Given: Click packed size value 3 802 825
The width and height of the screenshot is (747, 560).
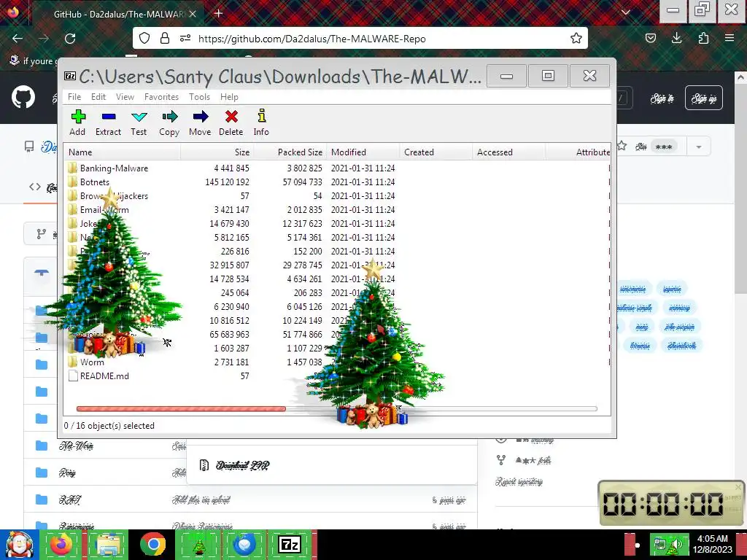Looking at the screenshot, I should tap(304, 168).
